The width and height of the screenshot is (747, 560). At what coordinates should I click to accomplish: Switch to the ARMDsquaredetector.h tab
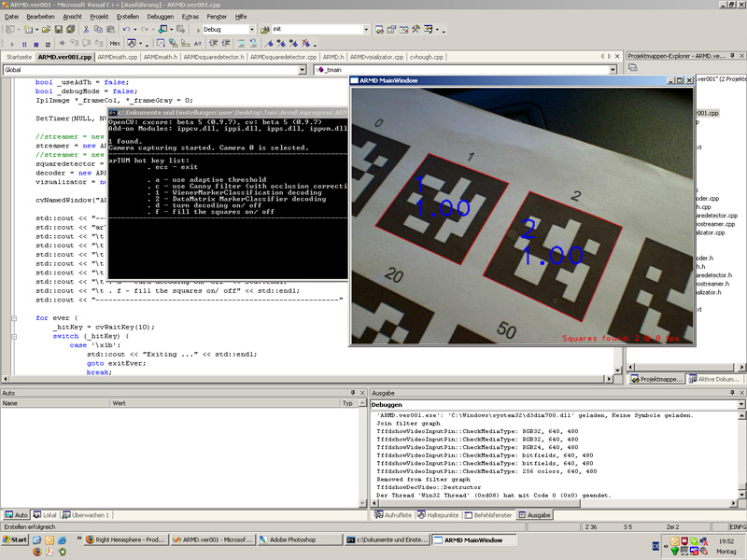[214, 57]
